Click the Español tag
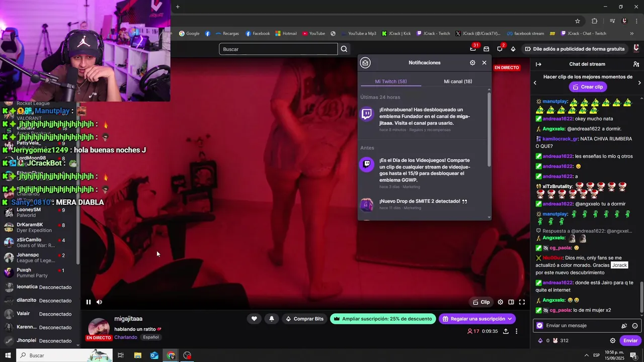The height and width of the screenshot is (362, 644). coord(150,337)
